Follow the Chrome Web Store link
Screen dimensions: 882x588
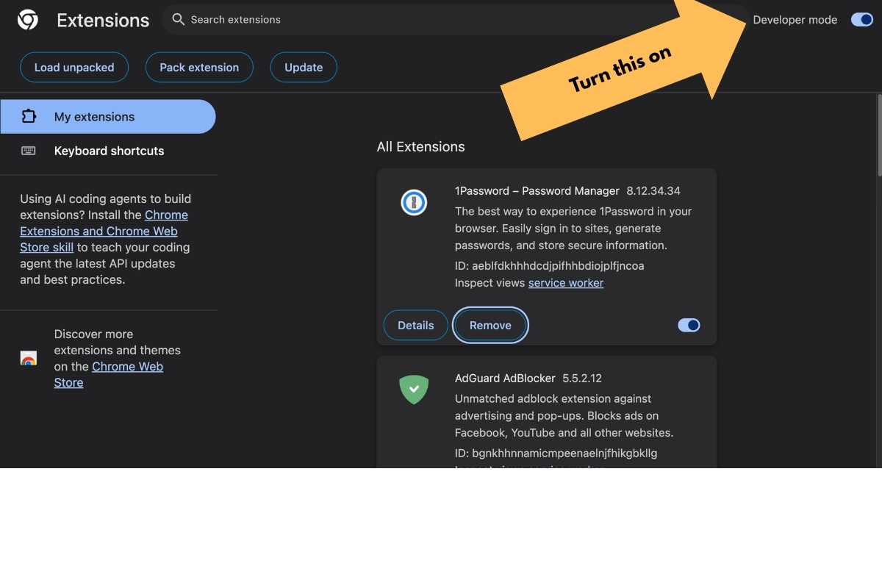pyautogui.click(x=108, y=374)
